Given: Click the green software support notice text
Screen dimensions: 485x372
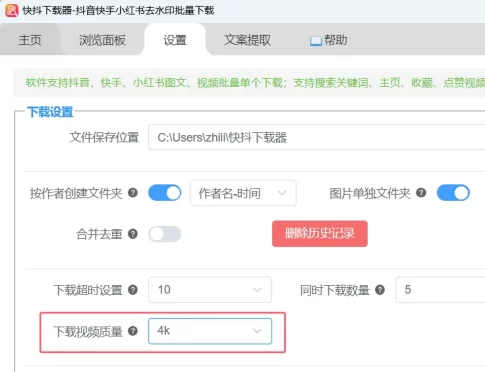Looking at the screenshot, I should [x=255, y=83].
